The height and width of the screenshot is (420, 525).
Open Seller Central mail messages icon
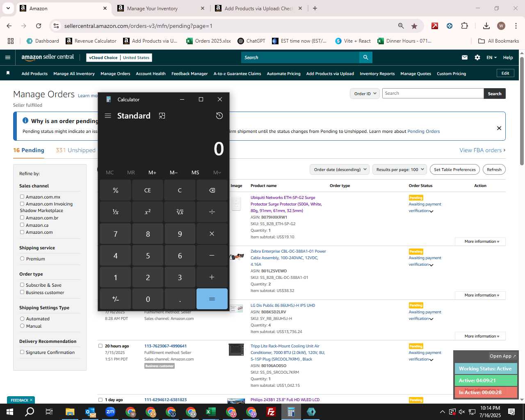465,57
